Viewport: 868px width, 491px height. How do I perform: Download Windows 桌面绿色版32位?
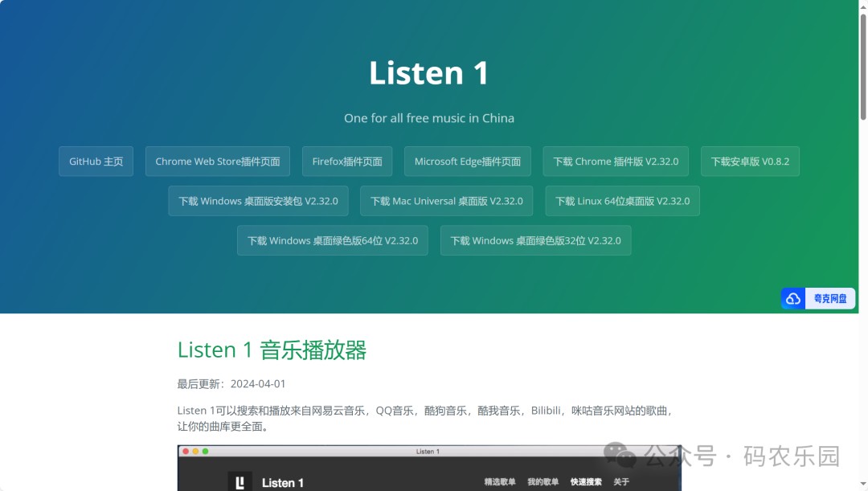click(x=535, y=240)
